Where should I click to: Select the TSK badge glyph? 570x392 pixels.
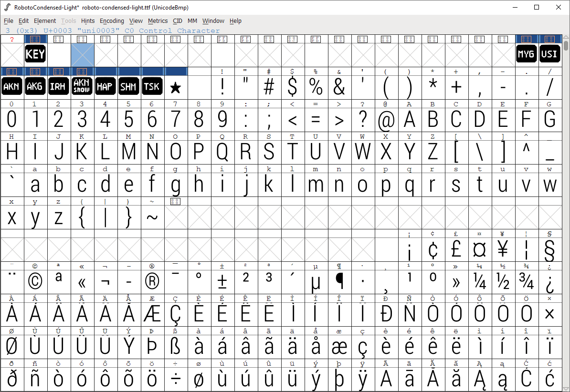[152, 87]
